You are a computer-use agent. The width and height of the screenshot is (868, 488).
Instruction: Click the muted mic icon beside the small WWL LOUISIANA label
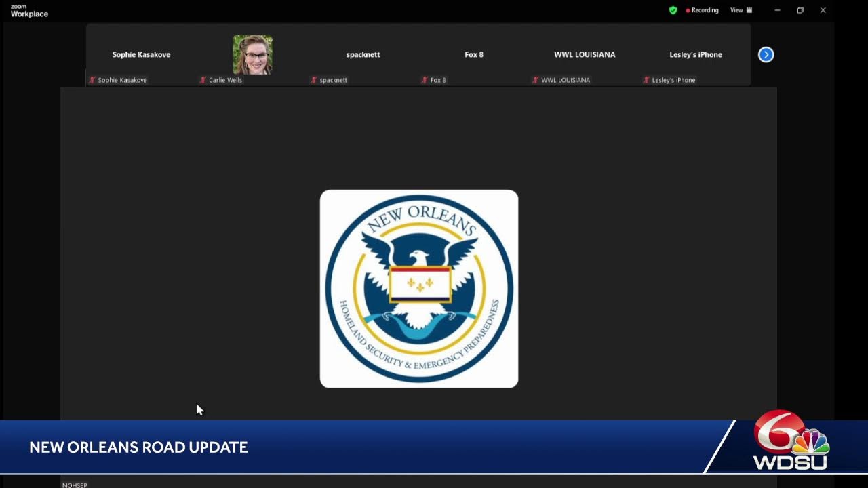[535, 80]
